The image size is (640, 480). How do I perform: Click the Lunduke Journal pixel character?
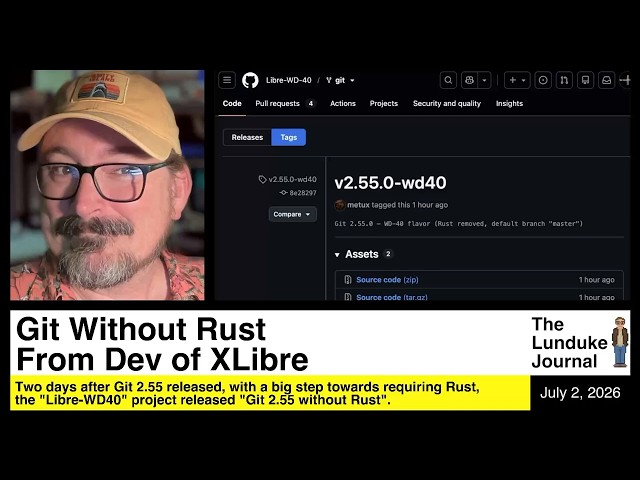coord(620,342)
